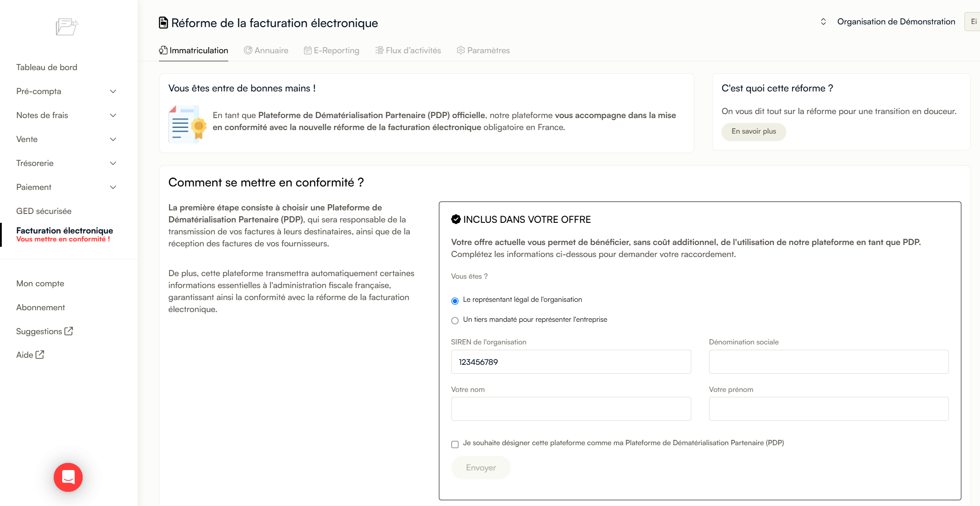Expand the Pré-compta menu chevron
This screenshot has width=980, height=506.
(113, 91)
